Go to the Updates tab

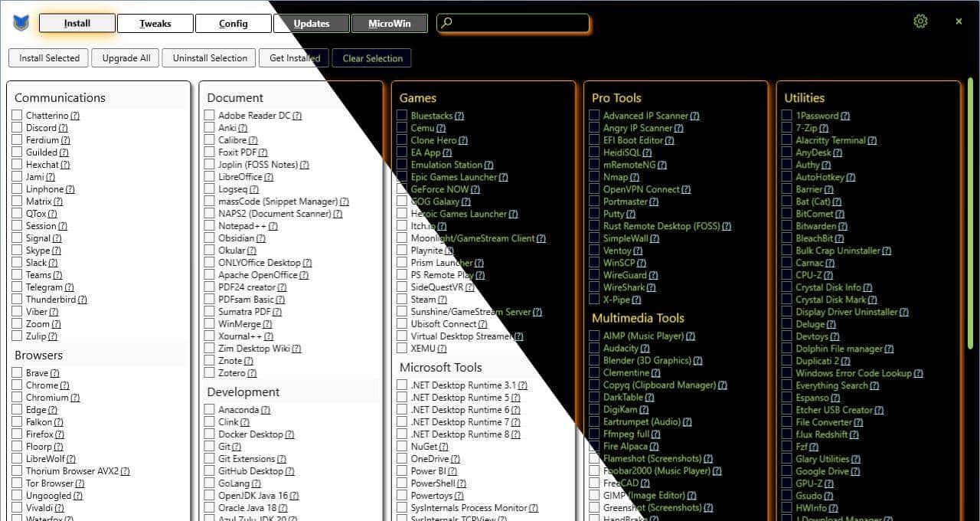tap(311, 24)
